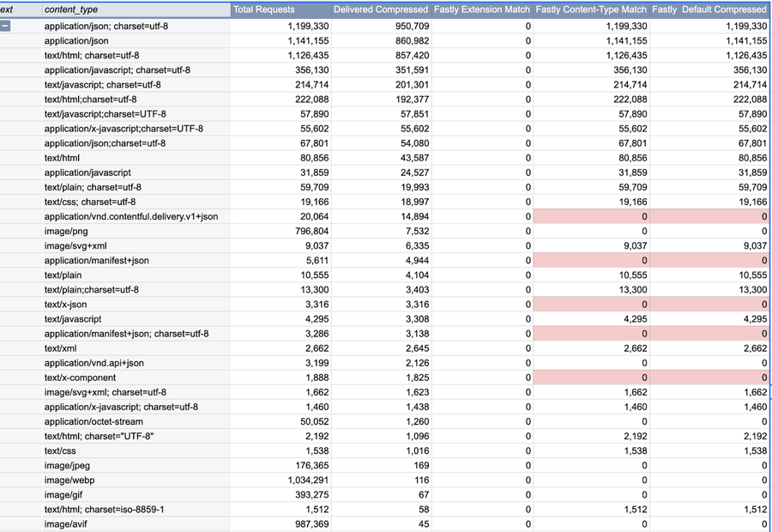Viewport: 772px width, 532px height.
Task: Click the 'Delivered Compressed' column header
Action: point(381,9)
